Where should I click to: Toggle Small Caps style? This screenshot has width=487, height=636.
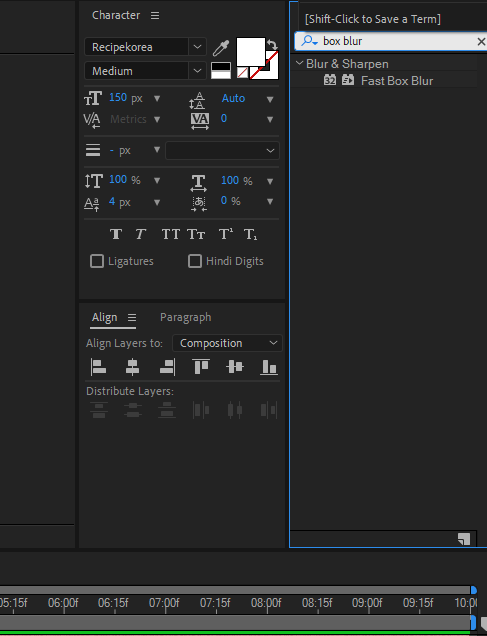tap(196, 234)
